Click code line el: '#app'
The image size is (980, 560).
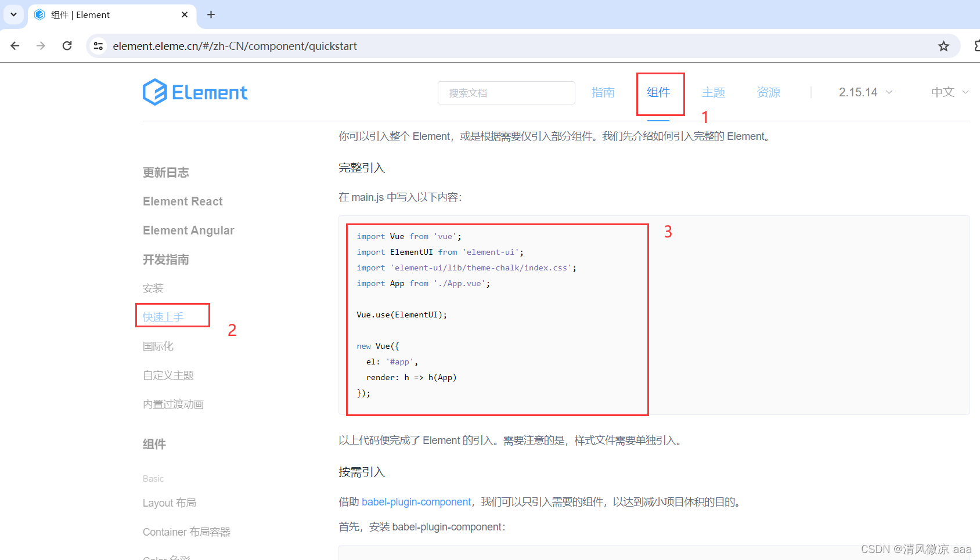pos(392,362)
